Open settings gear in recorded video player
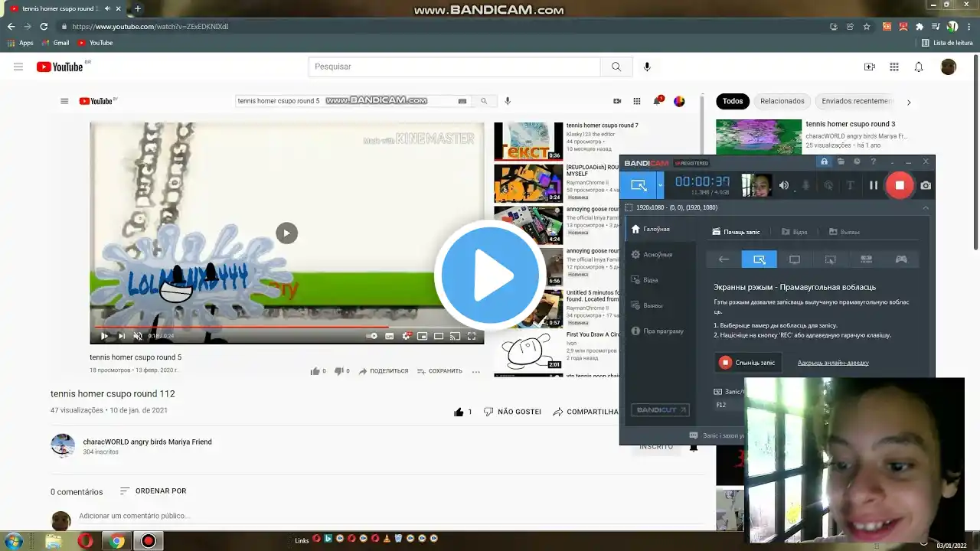The width and height of the screenshot is (980, 551). pos(407,336)
